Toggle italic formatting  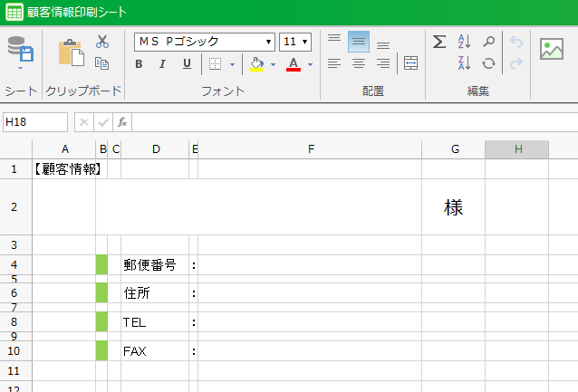pyautogui.click(x=162, y=63)
